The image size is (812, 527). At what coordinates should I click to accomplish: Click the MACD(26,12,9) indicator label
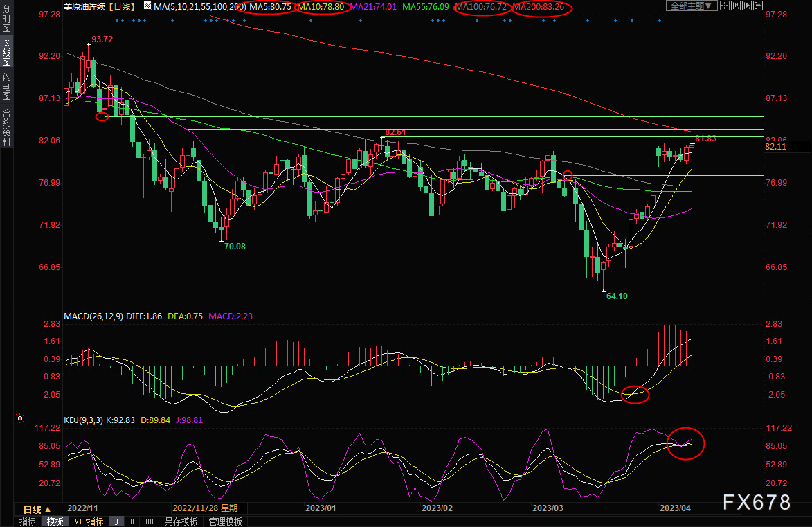point(93,316)
